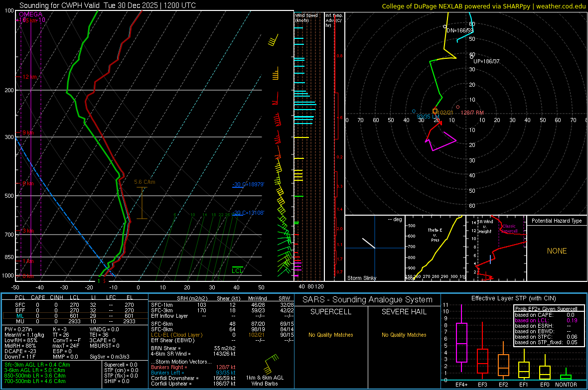Click the Corfidi downshear circle near DN=166/59

(x=445, y=26)
